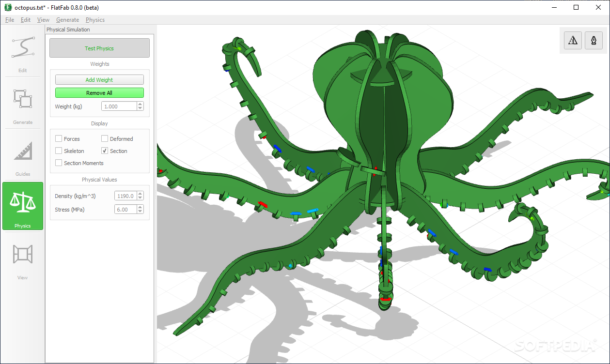Open the Edit menu
610x364 pixels.
tap(26, 20)
